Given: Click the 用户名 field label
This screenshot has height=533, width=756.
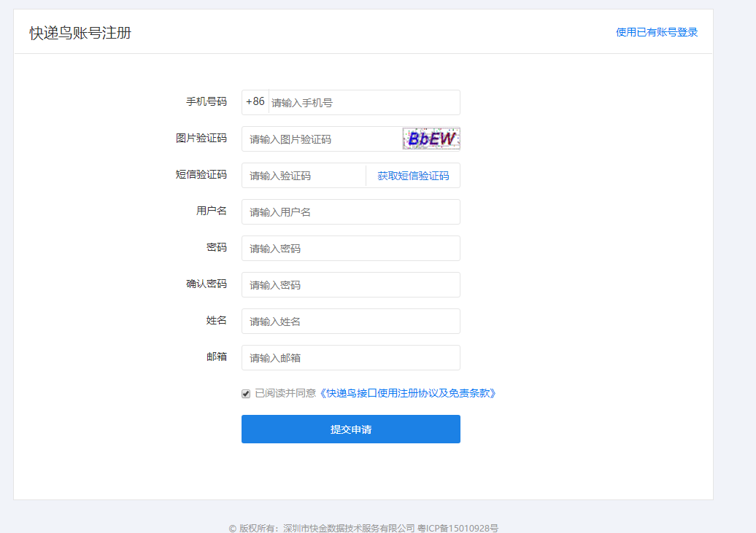Looking at the screenshot, I should coord(211,211).
